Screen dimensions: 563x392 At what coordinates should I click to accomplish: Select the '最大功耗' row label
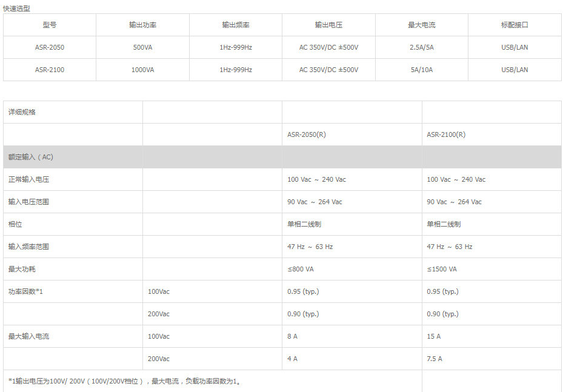point(22,269)
